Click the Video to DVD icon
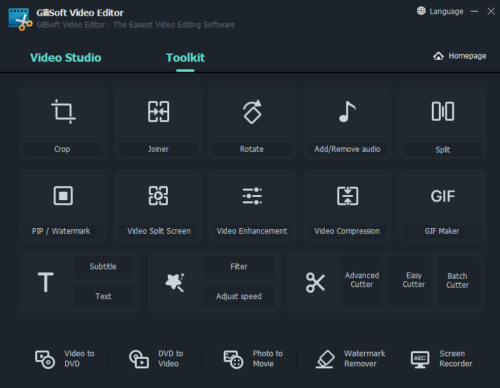The width and height of the screenshot is (500, 388). (45, 359)
